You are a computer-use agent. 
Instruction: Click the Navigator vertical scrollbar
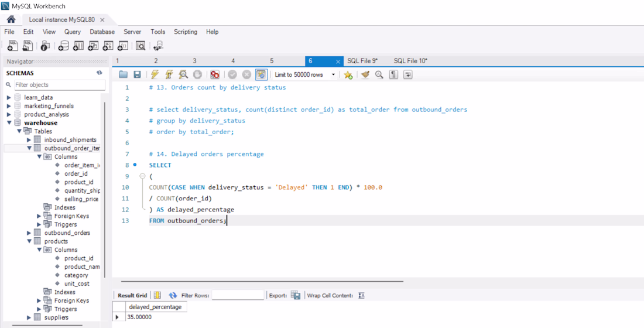105,191
